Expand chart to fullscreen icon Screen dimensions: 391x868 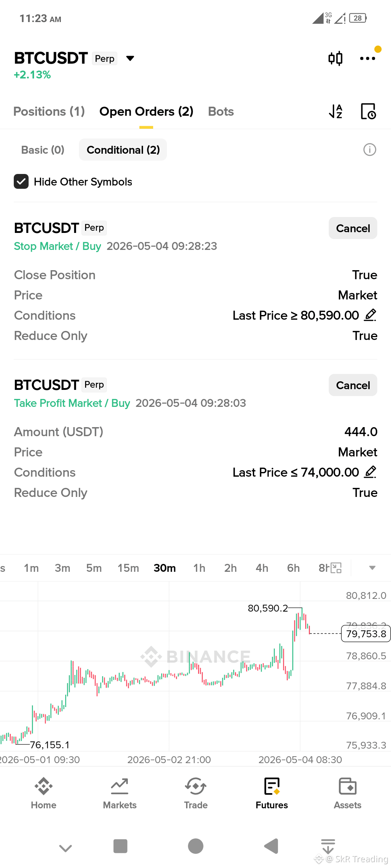point(336,568)
